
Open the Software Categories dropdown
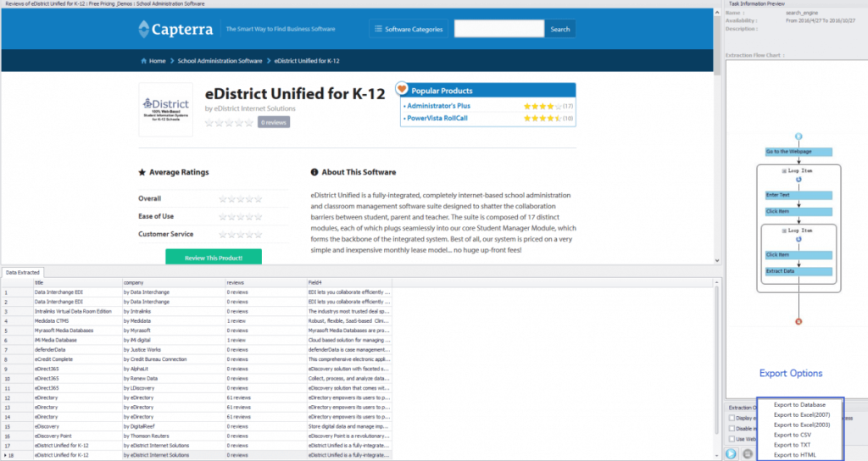pos(409,29)
